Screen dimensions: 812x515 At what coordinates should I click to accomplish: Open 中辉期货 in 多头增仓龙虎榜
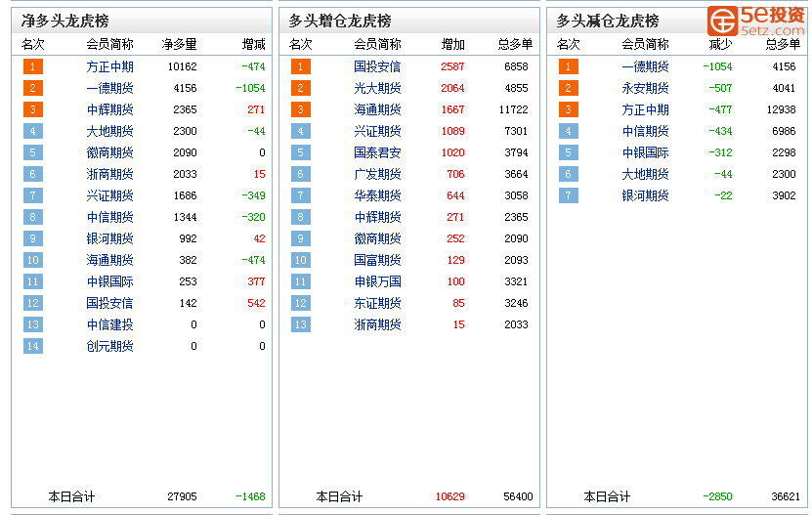[x=377, y=217]
